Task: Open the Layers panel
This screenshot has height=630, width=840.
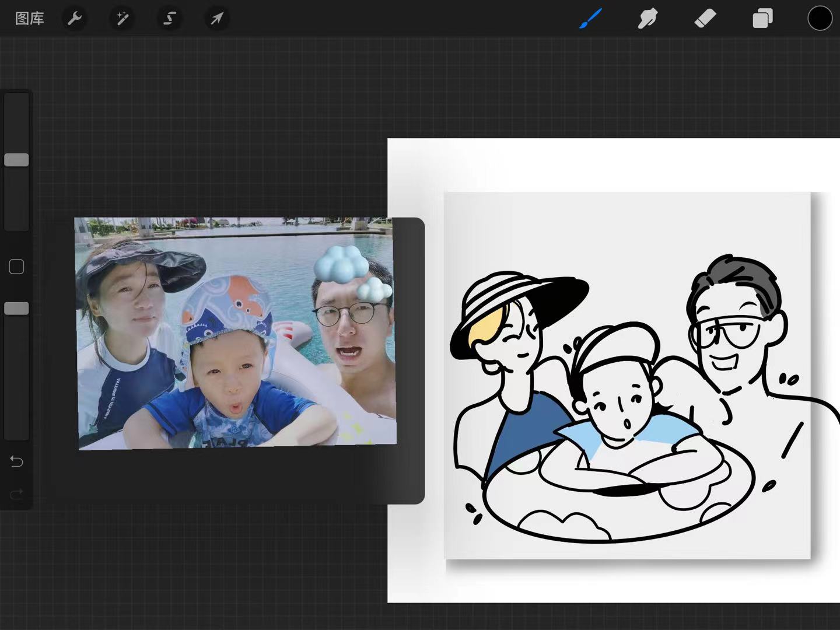Action: (x=762, y=19)
